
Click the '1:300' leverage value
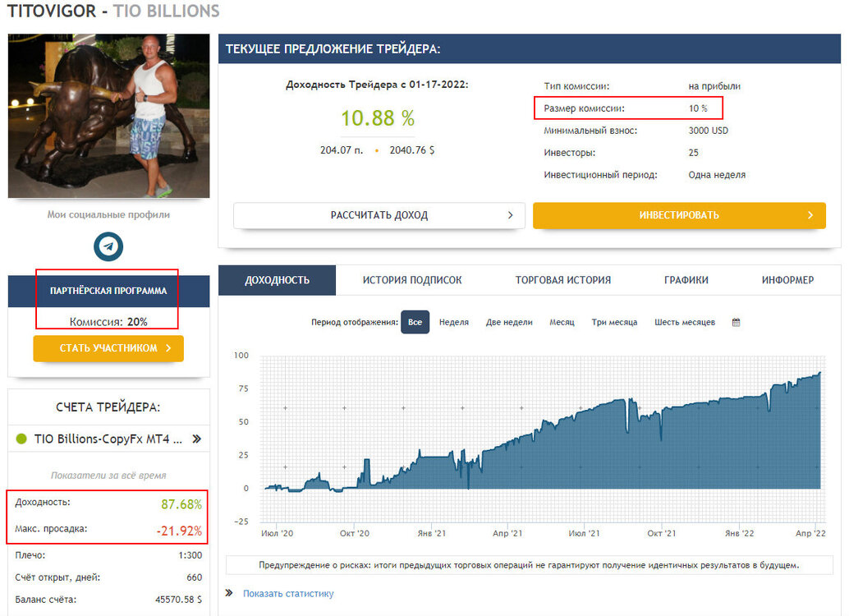coord(190,555)
